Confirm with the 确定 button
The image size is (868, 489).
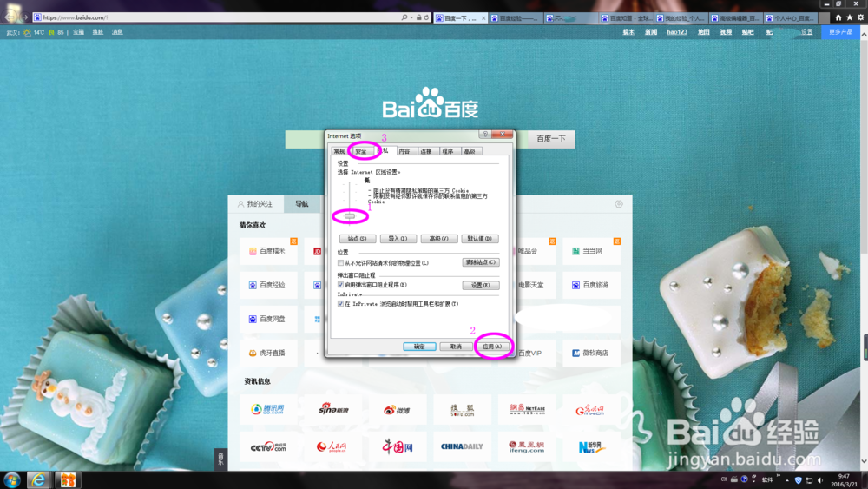(x=419, y=346)
